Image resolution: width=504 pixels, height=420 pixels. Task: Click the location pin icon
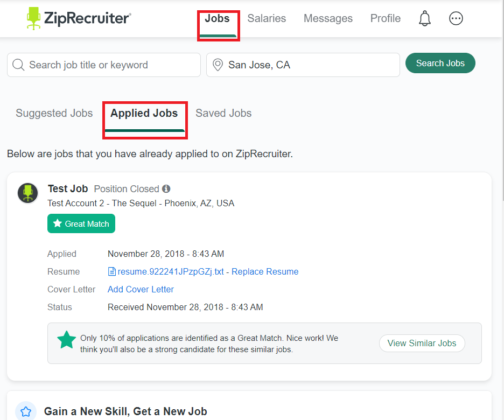(x=218, y=65)
